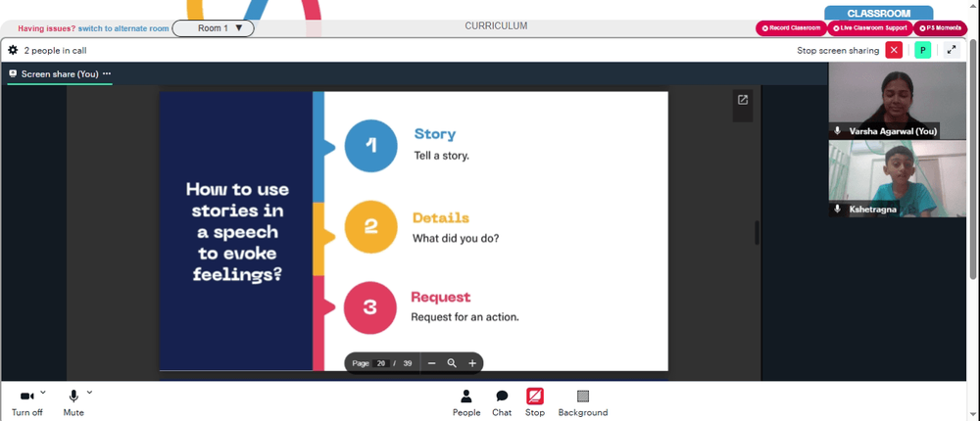Viewport: 980px width, 421px height.
Task: Open screen share options three-dot menu
Action: [106, 73]
